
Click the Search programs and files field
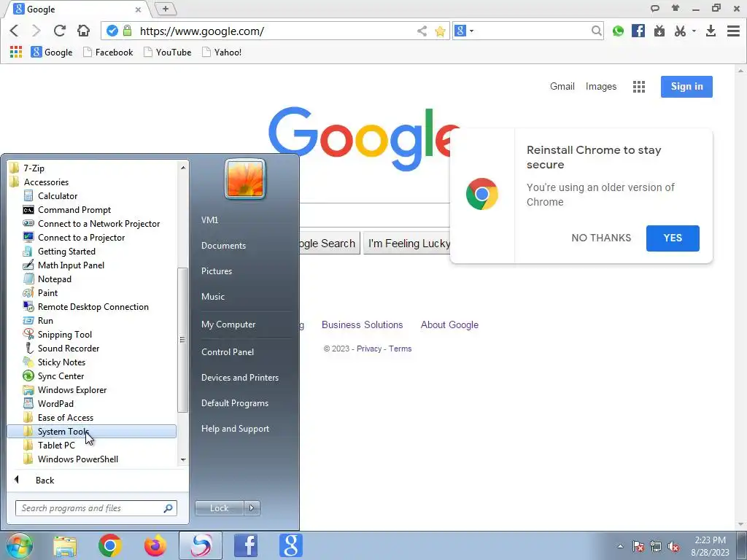(x=96, y=508)
